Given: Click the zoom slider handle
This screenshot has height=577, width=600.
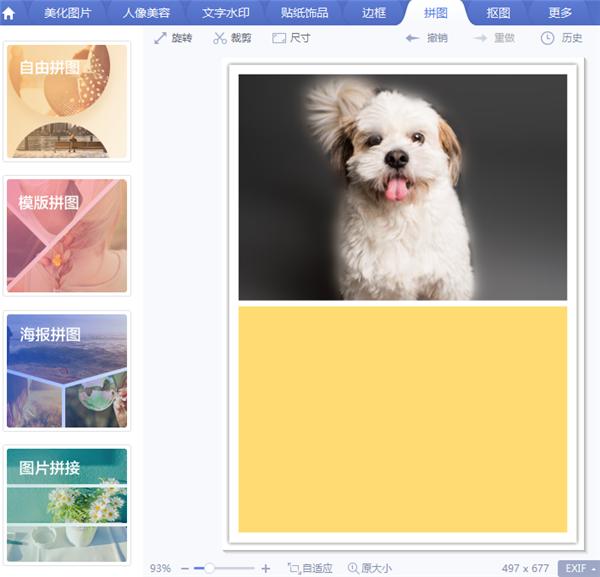Looking at the screenshot, I should click(x=209, y=568).
